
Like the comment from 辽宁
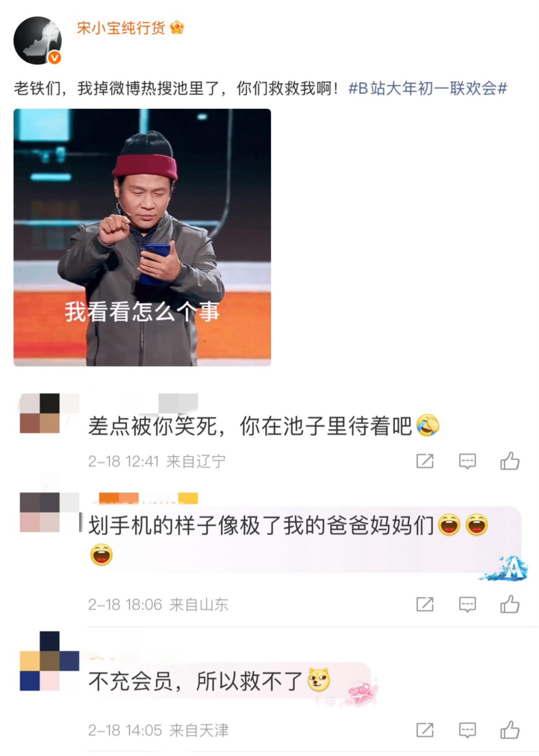[x=510, y=461]
